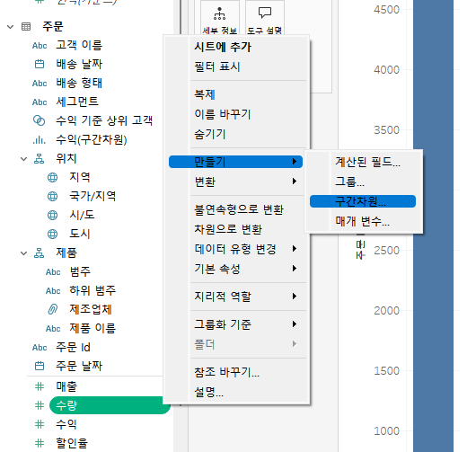The image size is (476, 452).
Task: Expand the 변환 submenu
Action: tap(246, 182)
